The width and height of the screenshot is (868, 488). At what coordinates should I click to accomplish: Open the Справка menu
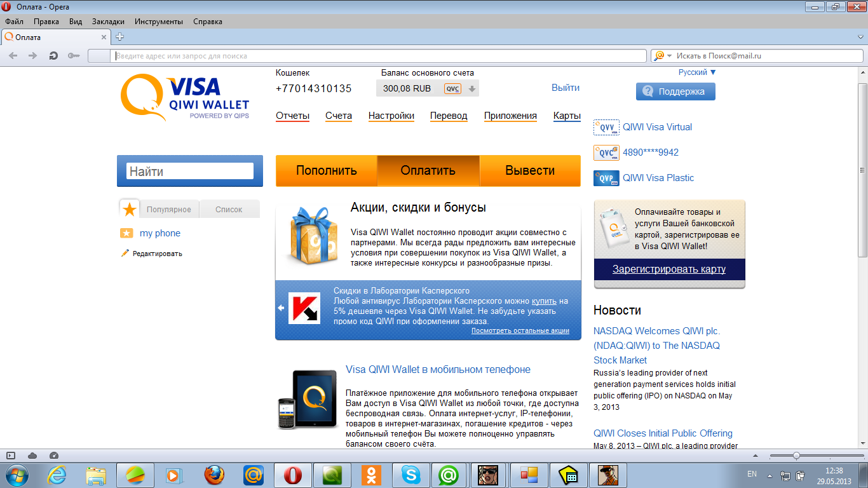click(x=207, y=21)
